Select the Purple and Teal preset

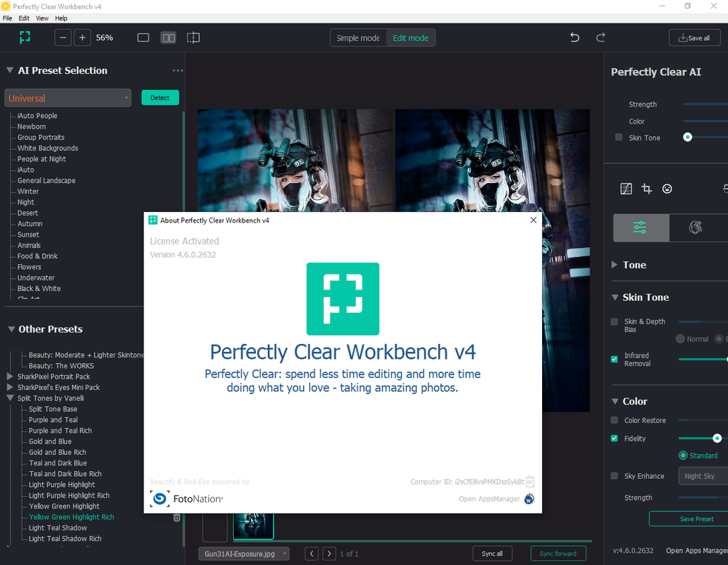pyautogui.click(x=54, y=420)
